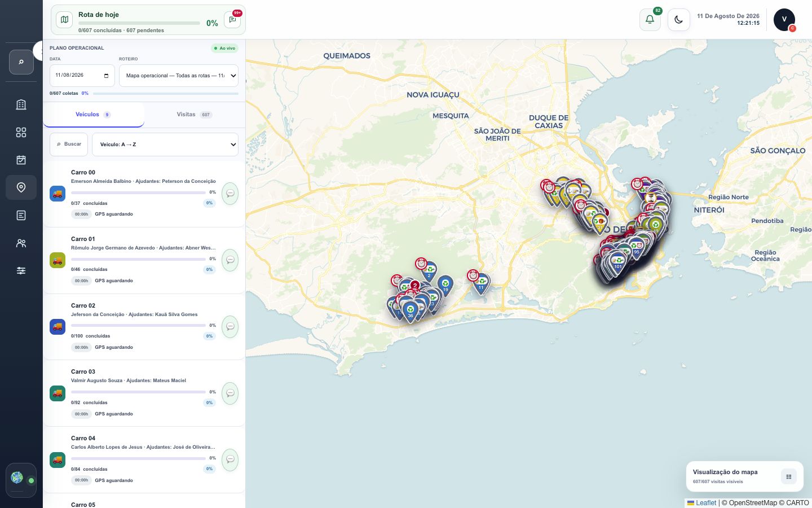
Task: Select the Carro 05 vehicle title
Action: tap(83, 505)
